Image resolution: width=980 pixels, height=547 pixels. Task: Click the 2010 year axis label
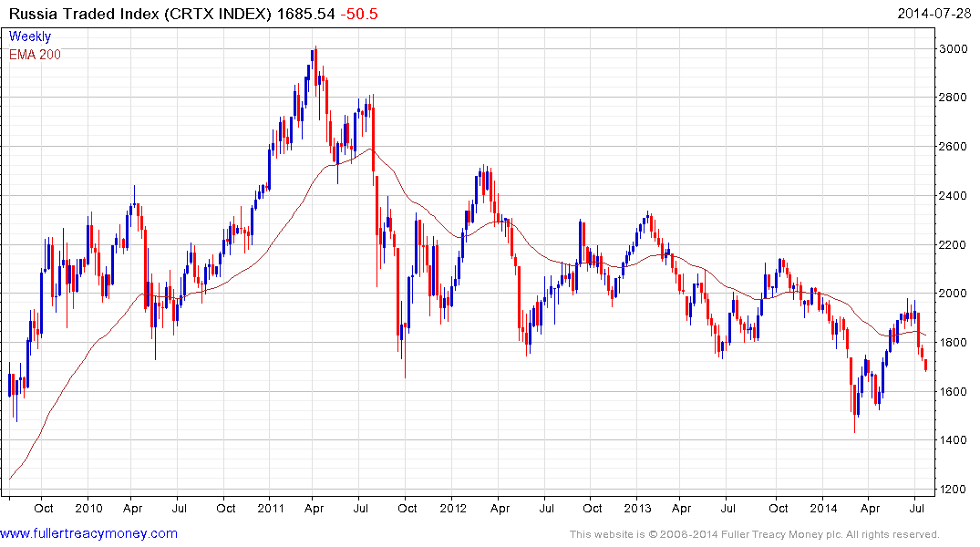[x=88, y=508]
